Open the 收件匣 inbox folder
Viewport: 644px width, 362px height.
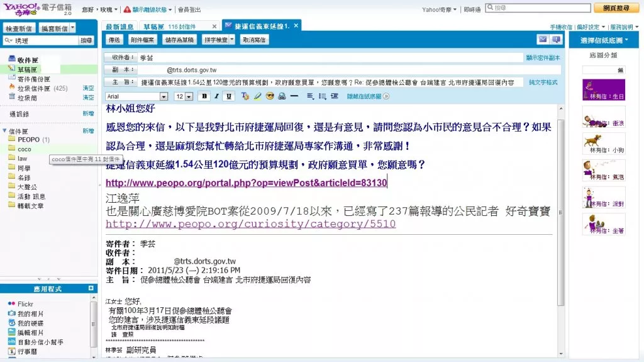pyautogui.click(x=28, y=60)
